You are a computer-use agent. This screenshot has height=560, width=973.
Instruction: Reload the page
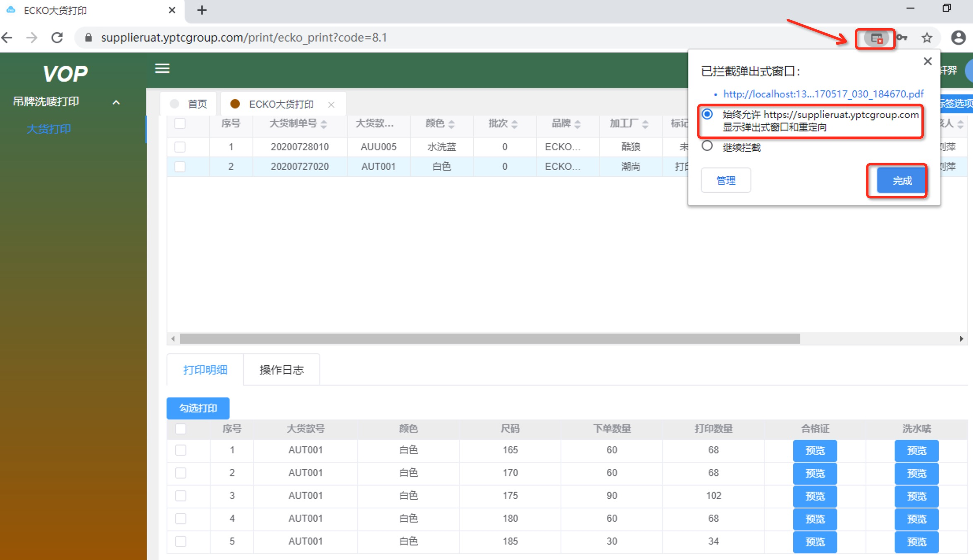57,38
